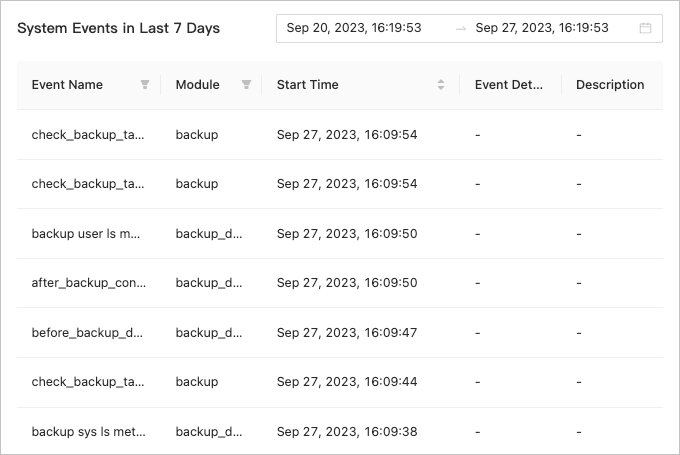Click 'System Events in Last 7 Days' title
Viewport: 680px width, 455px height.
[118, 28]
